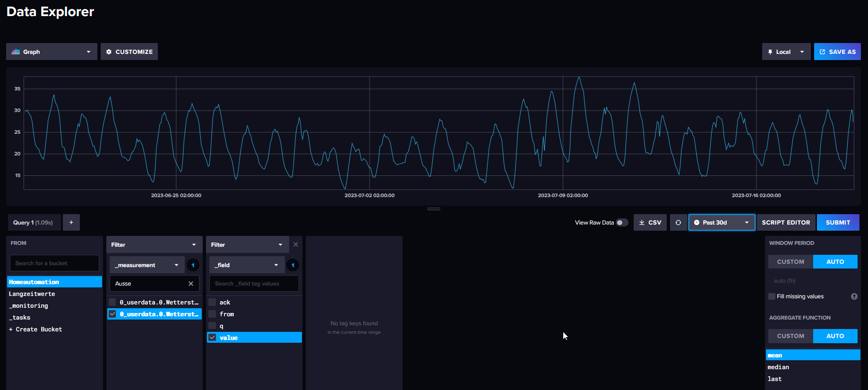This screenshot has height=390, width=868.
Task: Open the Customize gear settings
Action: (129, 52)
